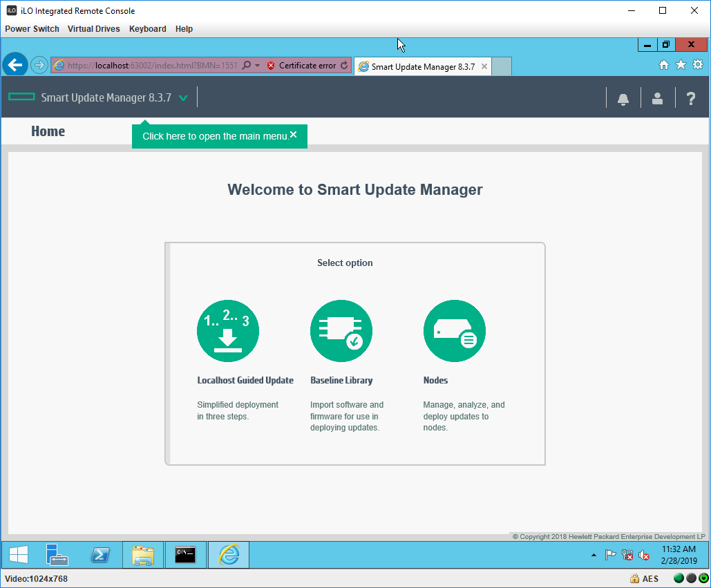
Task: Open the notifications bell icon
Action: (x=623, y=98)
